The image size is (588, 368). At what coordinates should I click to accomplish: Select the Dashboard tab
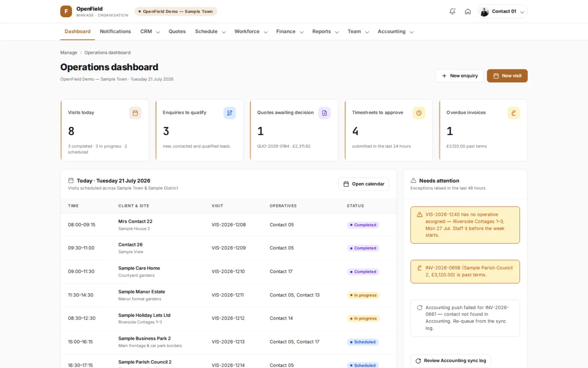77,32
